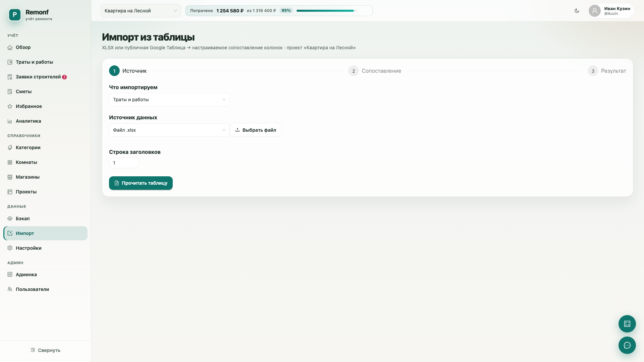Click the Настройки gear icon
Viewport: 644px width, 362px height.
tap(10, 248)
